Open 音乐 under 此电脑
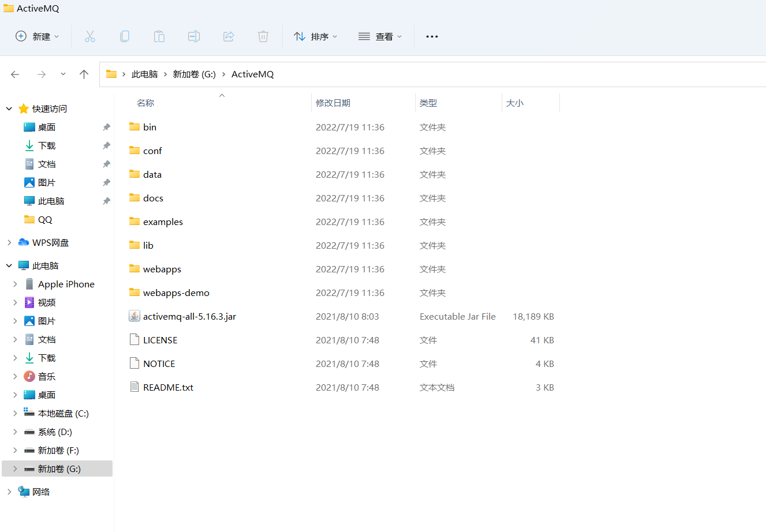Image resolution: width=766 pixels, height=532 pixels. (47, 376)
